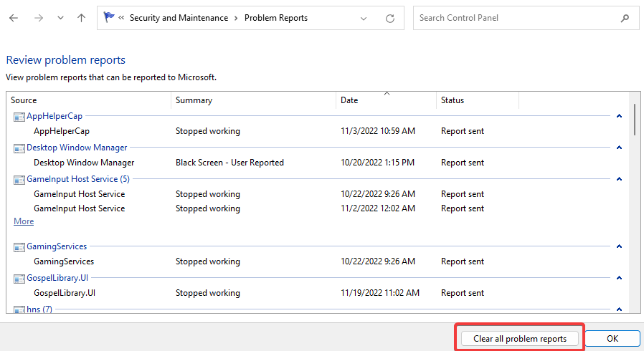
Task: Expand the address bar history dropdown
Action: pos(364,18)
